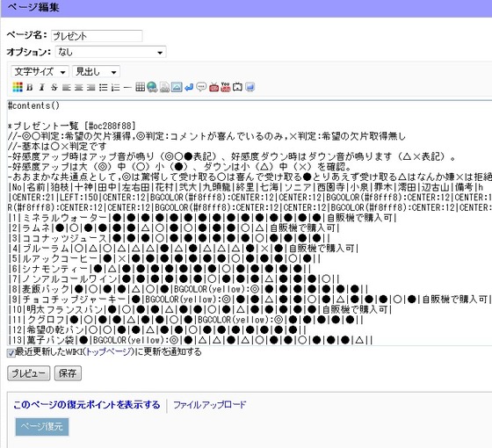Viewport: 492px width, 448px height.
Task: Expand the オプション dropdown showing なし
Action: 111,52
